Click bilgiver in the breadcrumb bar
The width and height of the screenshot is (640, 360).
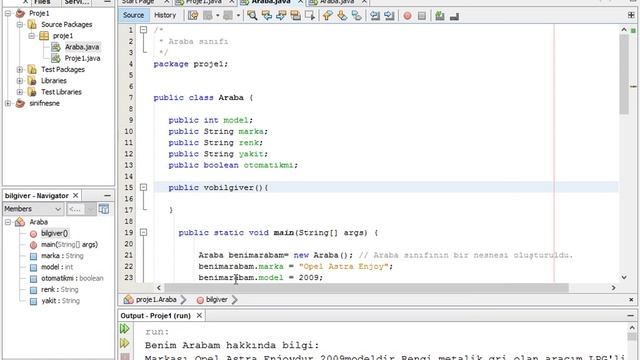coord(217,300)
